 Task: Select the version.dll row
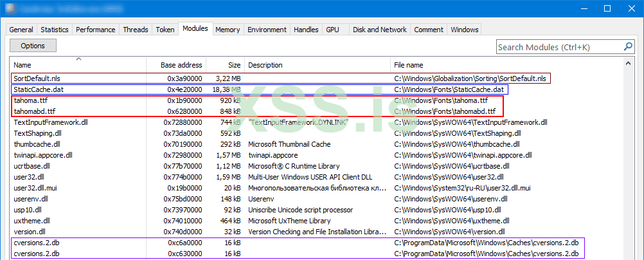coord(316,231)
